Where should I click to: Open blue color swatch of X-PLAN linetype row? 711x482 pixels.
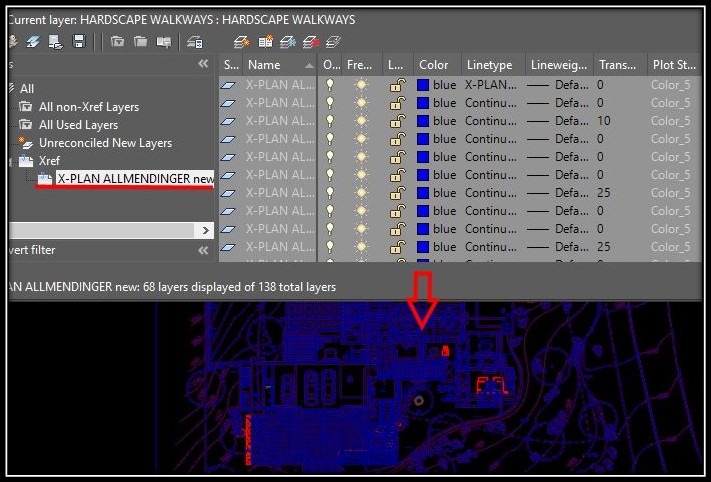pos(423,85)
